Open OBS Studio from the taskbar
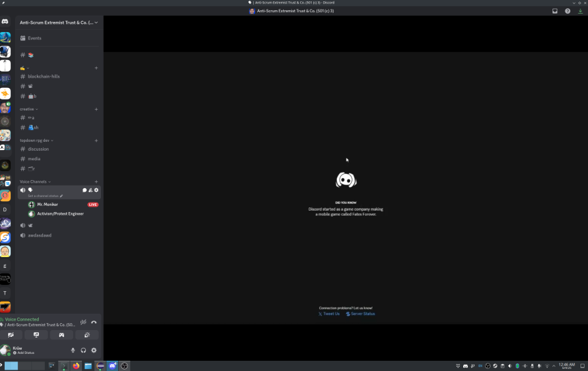The image size is (588, 371). (x=125, y=366)
